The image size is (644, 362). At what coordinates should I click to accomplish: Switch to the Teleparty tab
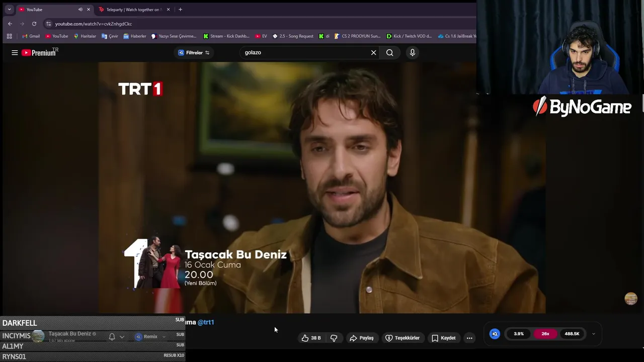[x=133, y=10]
